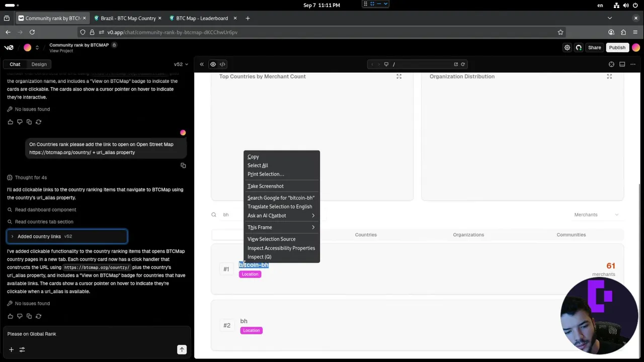Regenerate the latest response

(38, 316)
